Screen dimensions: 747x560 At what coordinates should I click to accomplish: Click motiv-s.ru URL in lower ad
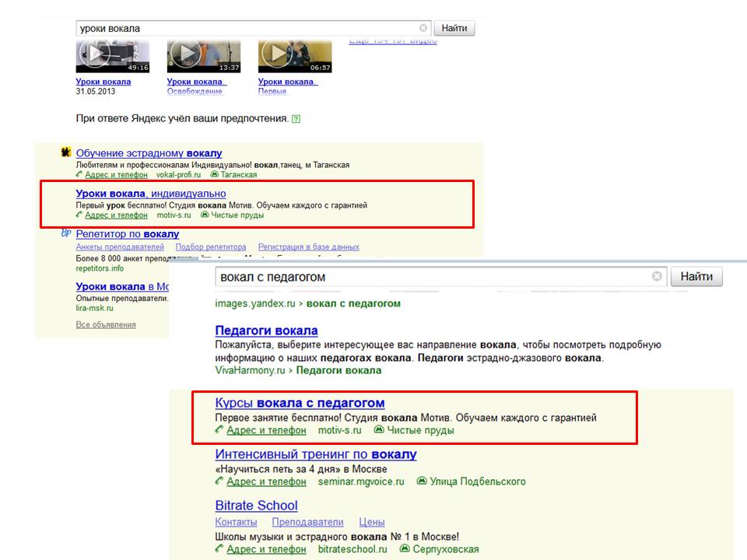tap(340, 430)
